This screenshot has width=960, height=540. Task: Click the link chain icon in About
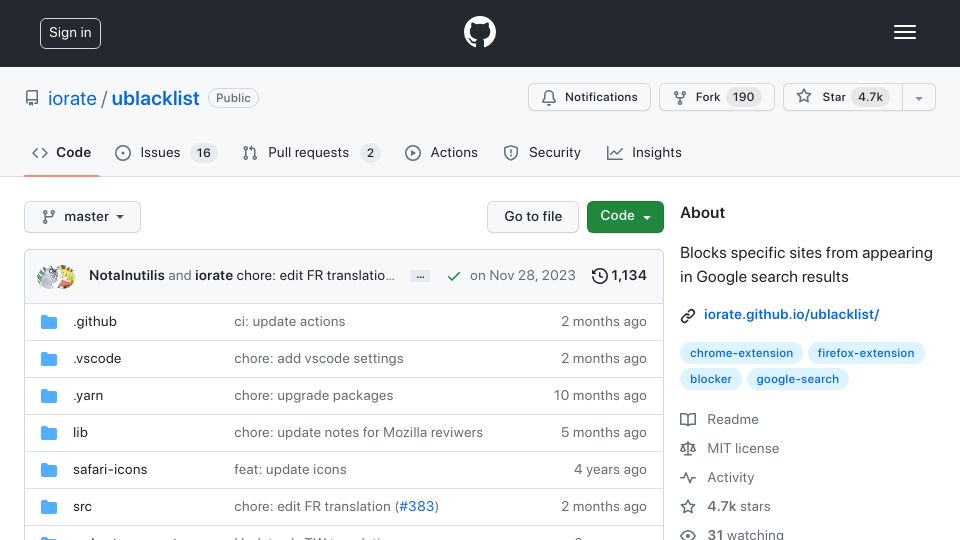688,315
